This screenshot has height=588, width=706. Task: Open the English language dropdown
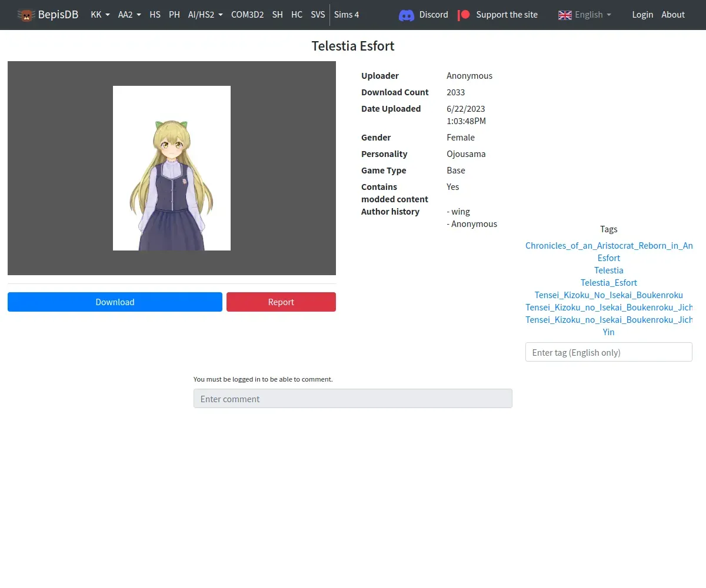[x=585, y=15]
